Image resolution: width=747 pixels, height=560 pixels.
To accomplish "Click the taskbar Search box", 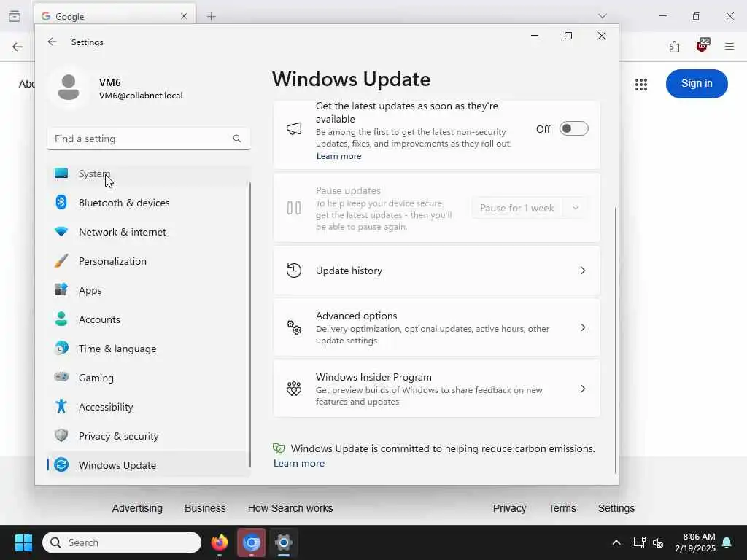I will click(122, 542).
